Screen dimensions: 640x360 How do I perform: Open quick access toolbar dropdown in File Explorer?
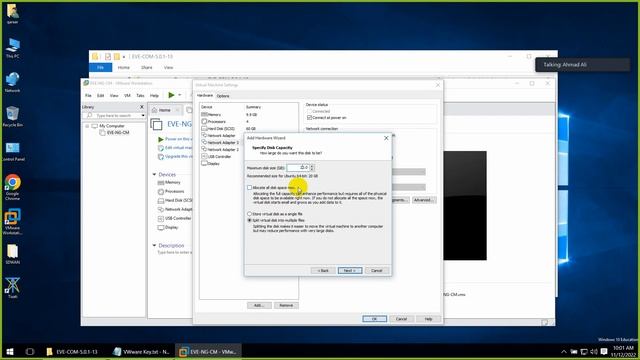(x=124, y=57)
